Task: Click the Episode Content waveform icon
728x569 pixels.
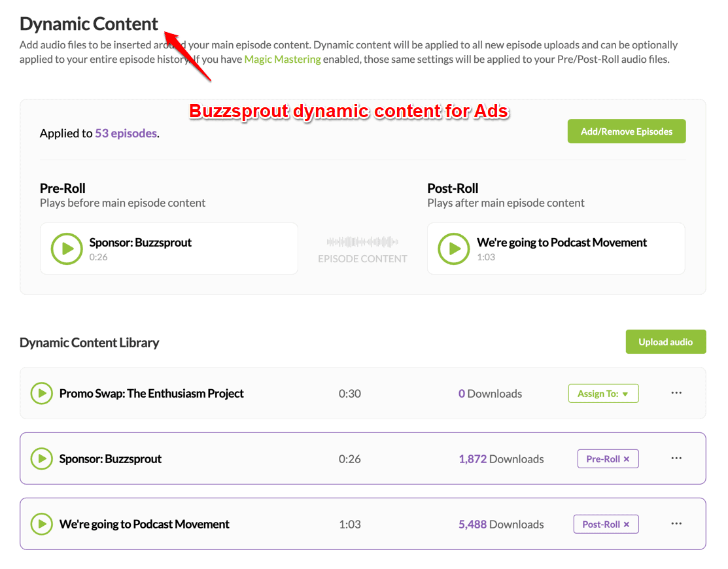Action: (362, 242)
